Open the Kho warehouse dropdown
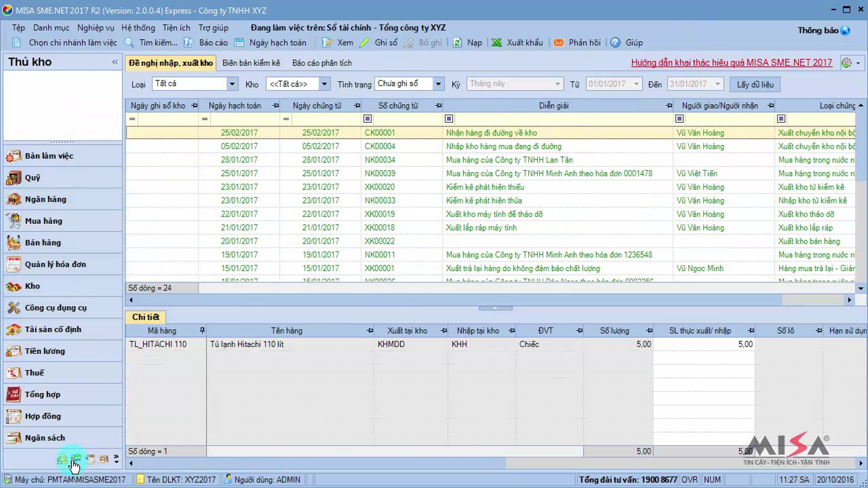Screen dimensions: 868x488 pyautogui.click(x=324, y=84)
